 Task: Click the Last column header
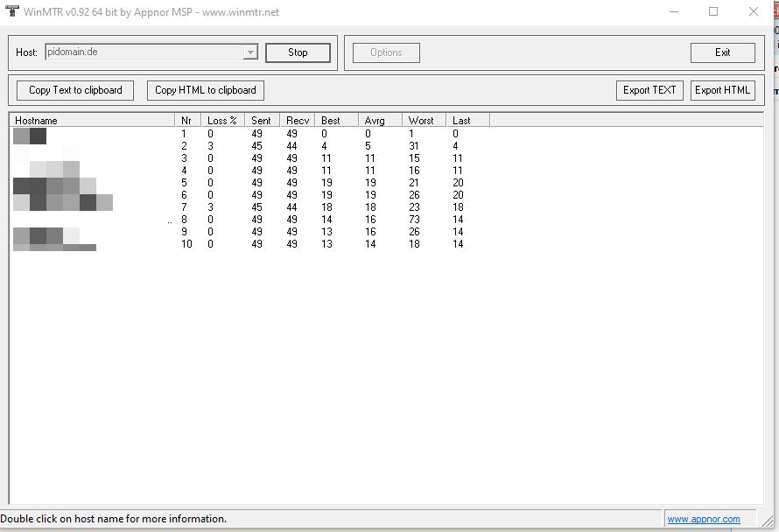[x=467, y=121]
